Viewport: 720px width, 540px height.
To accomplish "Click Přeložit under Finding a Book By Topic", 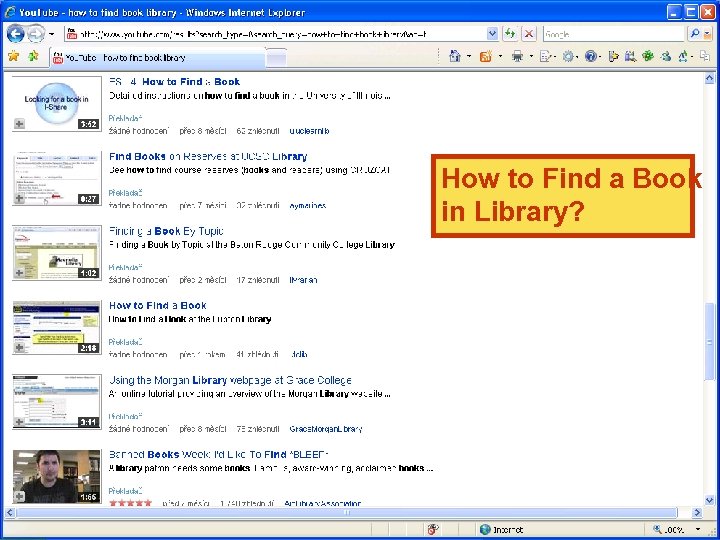I will pyautogui.click(x=125, y=267).
